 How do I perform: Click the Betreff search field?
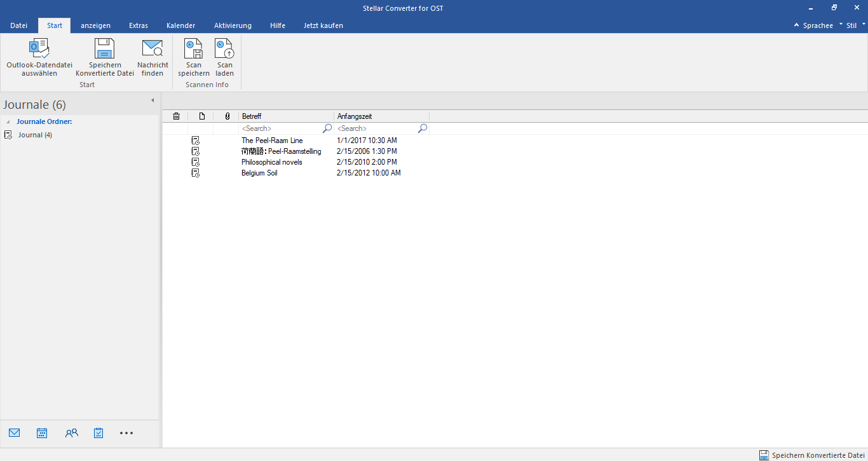(281, 128)
